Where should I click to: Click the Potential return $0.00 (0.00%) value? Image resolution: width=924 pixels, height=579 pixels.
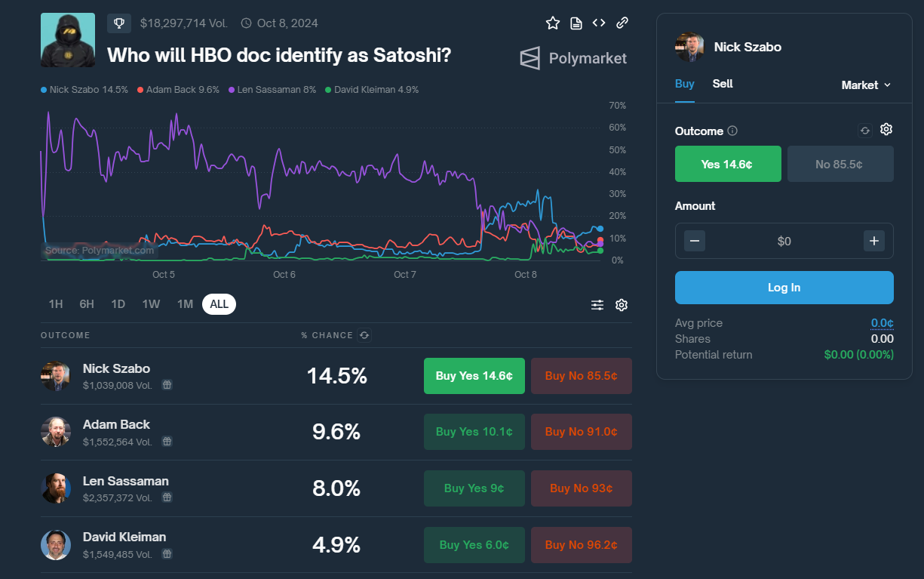tap(858, 355)
